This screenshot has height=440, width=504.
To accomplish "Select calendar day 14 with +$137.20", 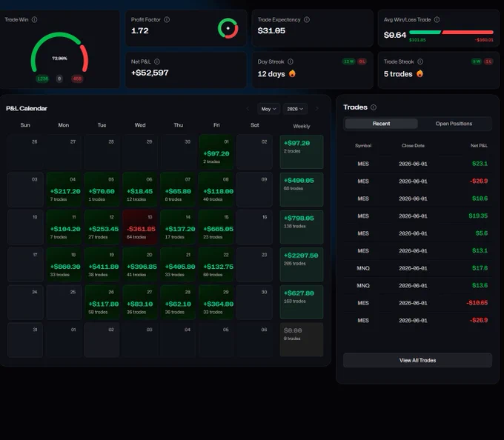I will [x=178, y=227].
